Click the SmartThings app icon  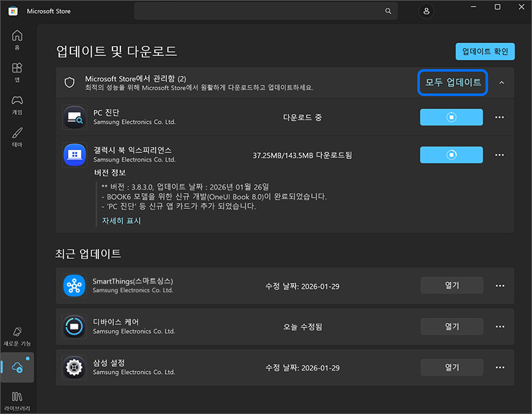[74, 285]
